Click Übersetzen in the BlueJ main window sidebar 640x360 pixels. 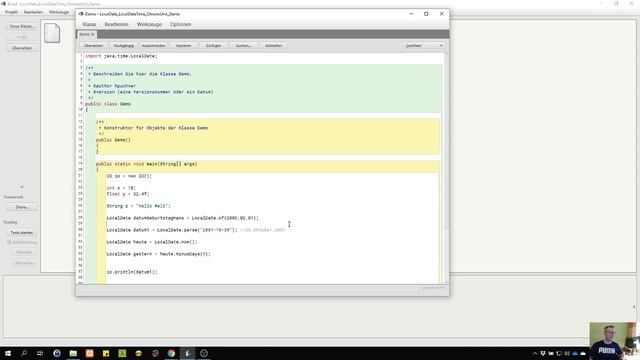tap(22, 48)
